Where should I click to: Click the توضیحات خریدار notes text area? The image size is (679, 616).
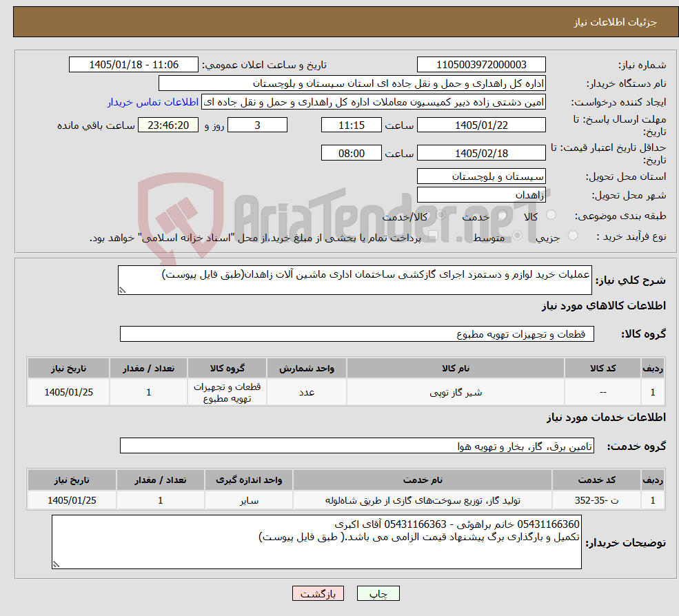316,542
